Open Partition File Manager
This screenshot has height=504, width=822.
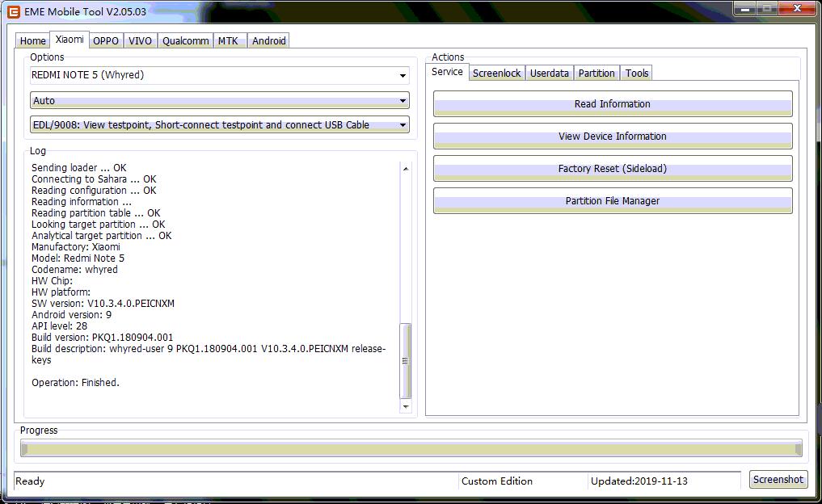[613, 200]
